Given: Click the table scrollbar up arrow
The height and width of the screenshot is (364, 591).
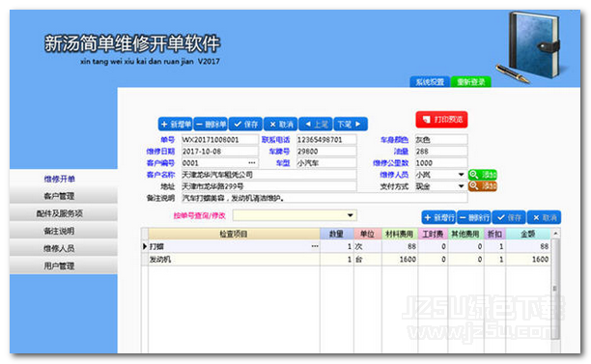Looking at the screenshot, I should (555, 234).
